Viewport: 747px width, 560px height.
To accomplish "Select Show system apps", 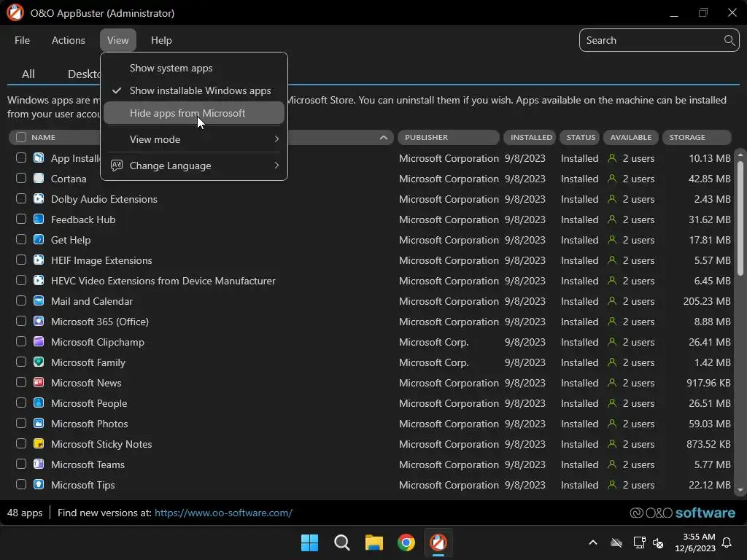I will click(194, 68).
